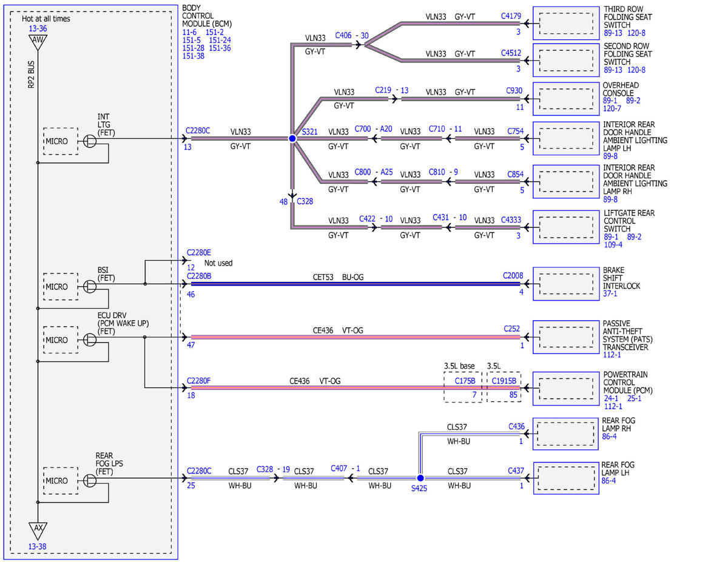Select the RP2 BUS label
Image resolution: width=728 pixels, height=562 pixels.
[31, 75]
